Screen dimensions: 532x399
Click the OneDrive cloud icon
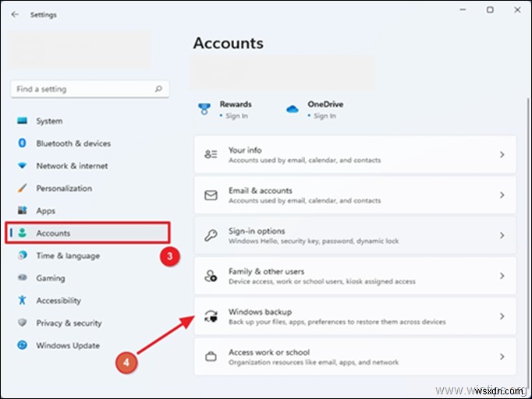(x=293, y=110)
